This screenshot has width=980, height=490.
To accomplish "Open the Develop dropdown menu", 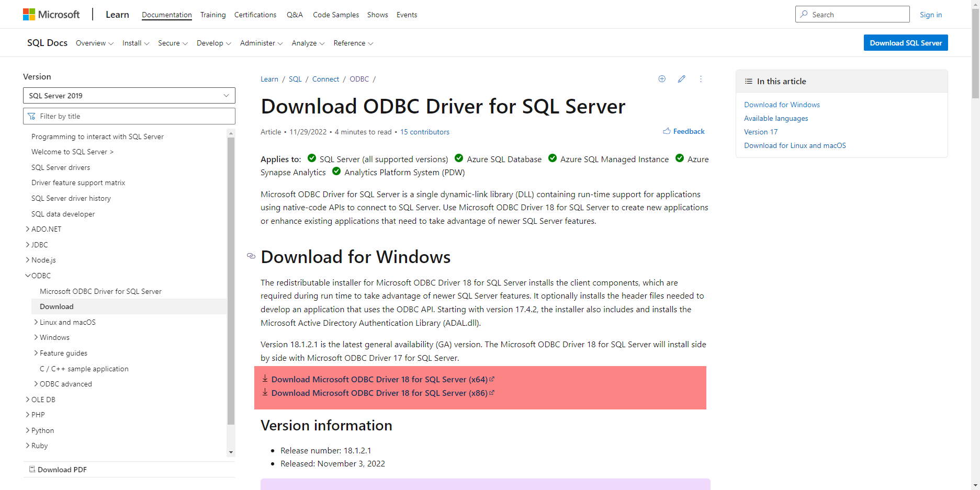I will 214,43.
